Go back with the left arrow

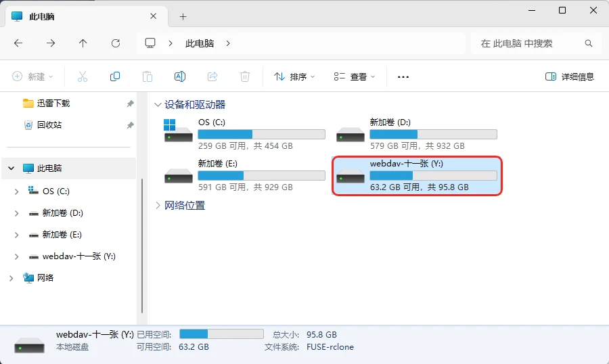tap(18, 43)
